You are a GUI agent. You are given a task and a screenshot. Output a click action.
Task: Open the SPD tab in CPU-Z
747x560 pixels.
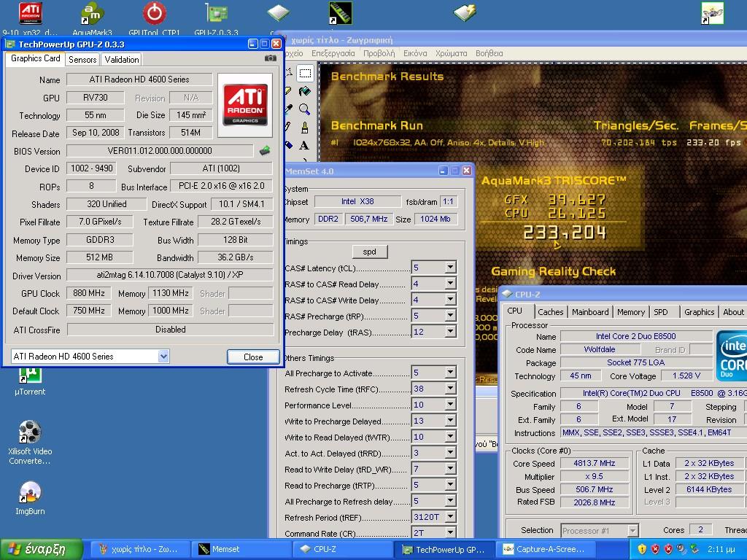661,312
